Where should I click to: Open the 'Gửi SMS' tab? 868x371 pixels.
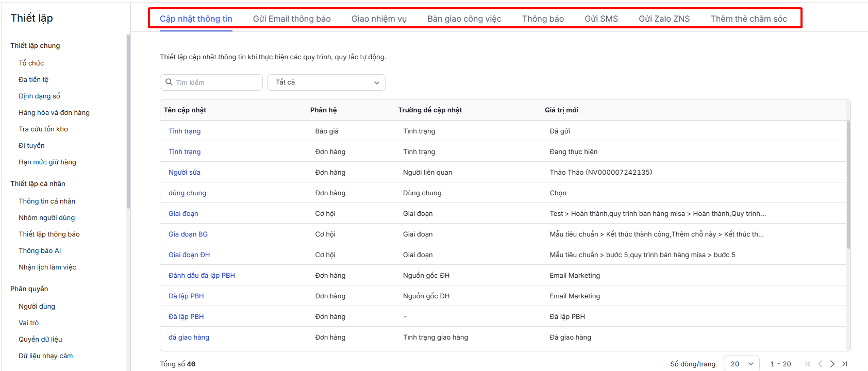click(601, 19)
